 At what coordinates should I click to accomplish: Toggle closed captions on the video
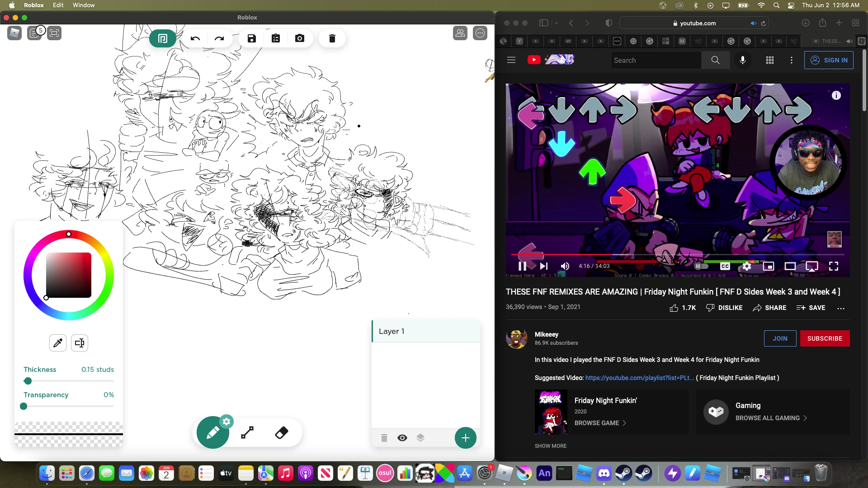click(725, 266)
